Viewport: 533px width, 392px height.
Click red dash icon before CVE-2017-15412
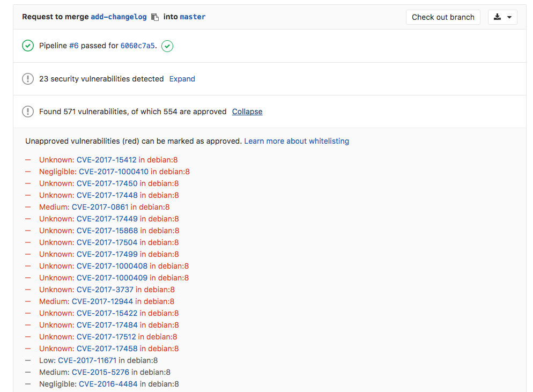point(27,159)
